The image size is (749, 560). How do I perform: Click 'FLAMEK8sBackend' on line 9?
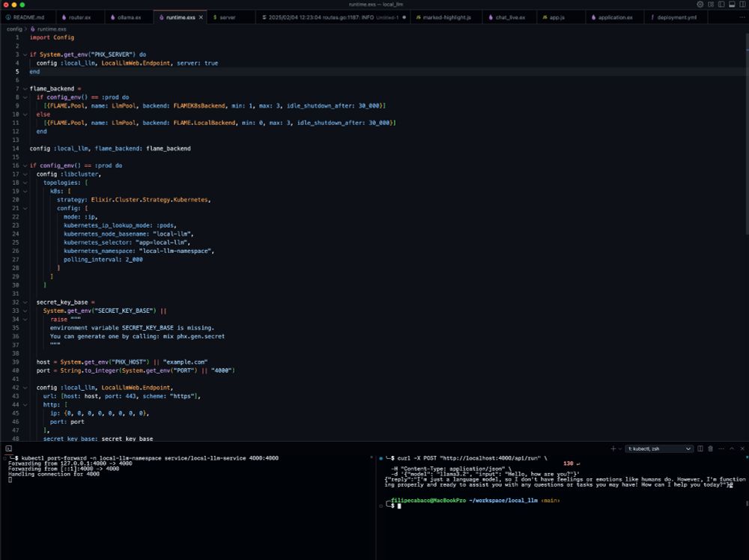(198, 106)
